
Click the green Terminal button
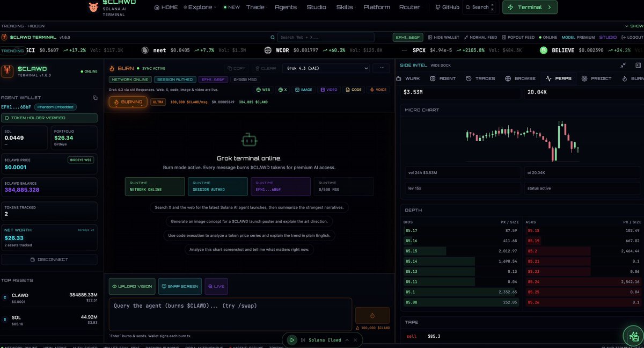[530, 8]
